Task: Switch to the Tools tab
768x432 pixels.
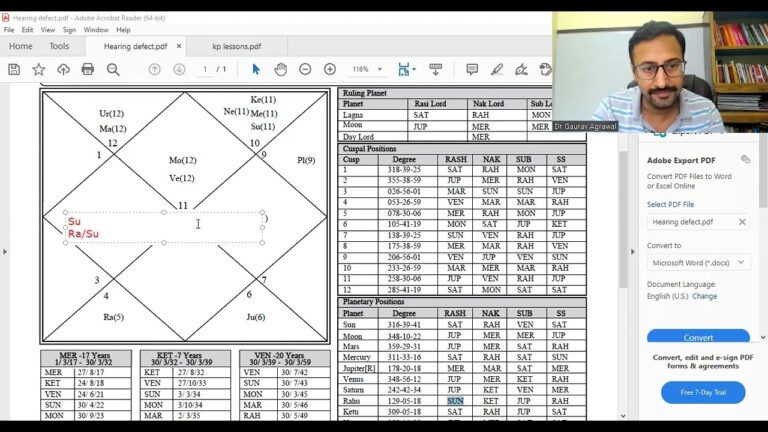Action: pyautogui.click(x=59, y=46)
